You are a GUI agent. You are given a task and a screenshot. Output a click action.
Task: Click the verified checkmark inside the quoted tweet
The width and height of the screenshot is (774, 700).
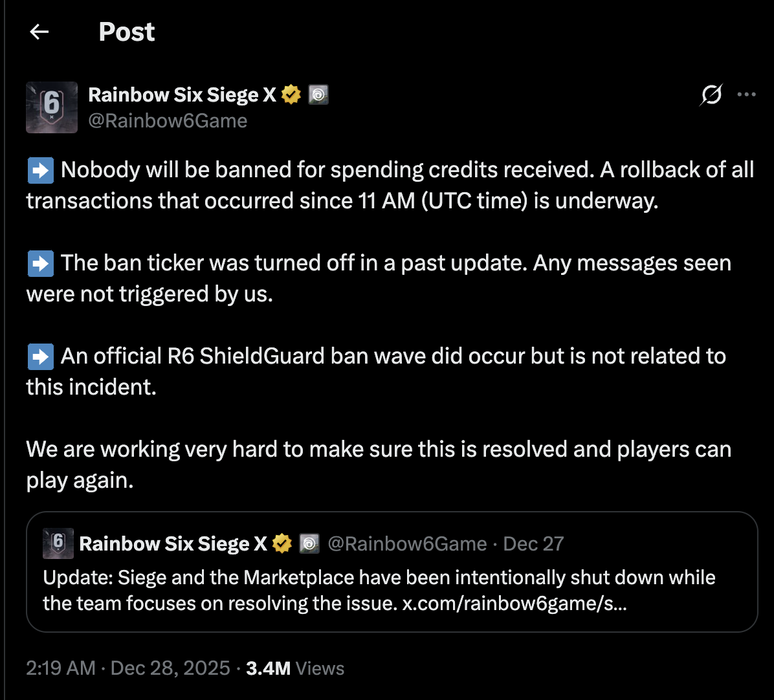282,543
